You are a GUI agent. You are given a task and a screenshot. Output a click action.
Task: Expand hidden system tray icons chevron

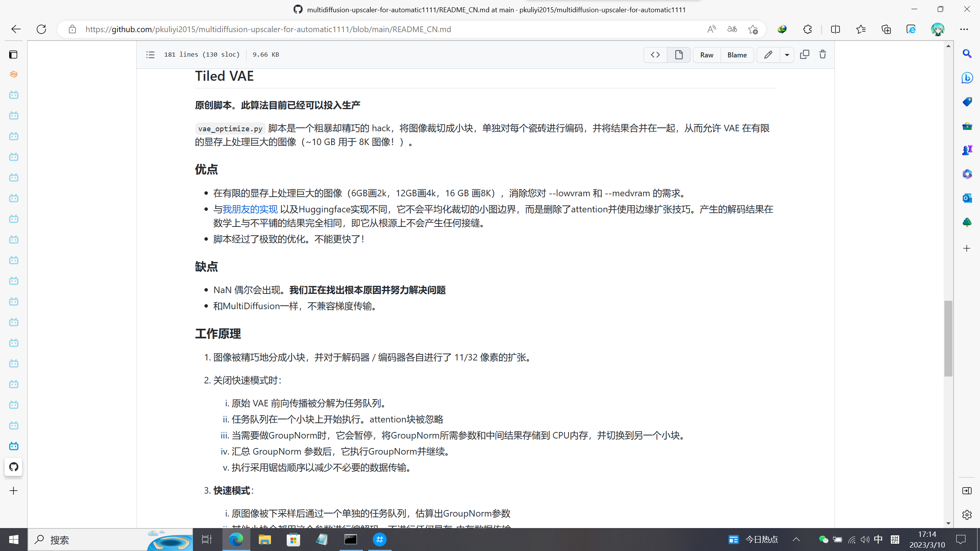point(796,540)
